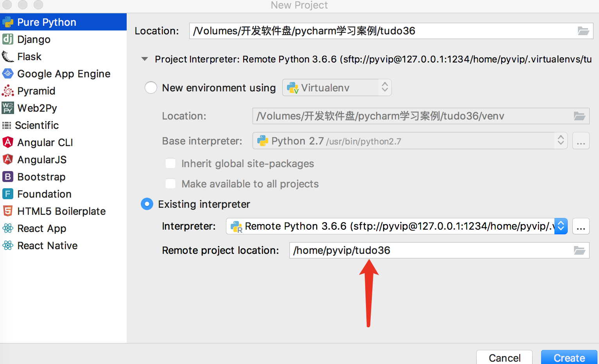
Task: Click the HTML5 Boilerplate icon
Action: point(8,211)
